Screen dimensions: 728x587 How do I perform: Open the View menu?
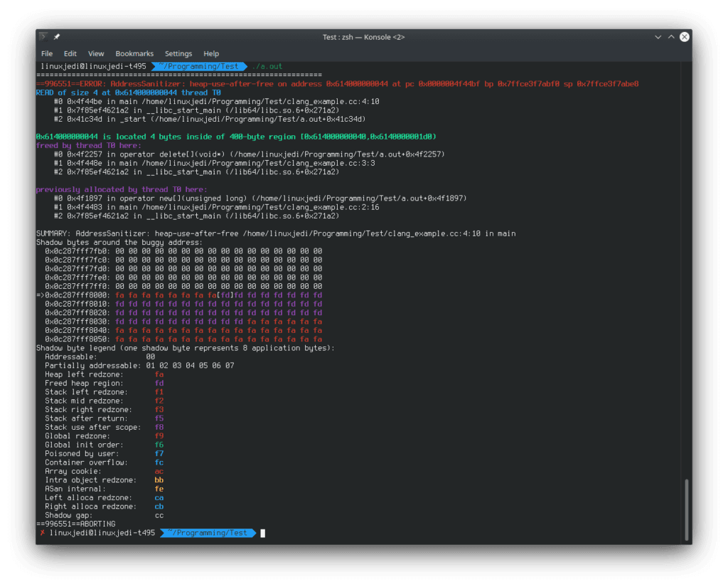click(95, 53)
